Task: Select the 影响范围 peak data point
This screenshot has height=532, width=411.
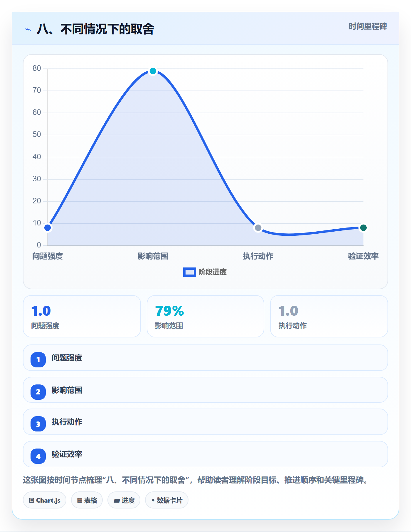Action: tap(153, 71)
